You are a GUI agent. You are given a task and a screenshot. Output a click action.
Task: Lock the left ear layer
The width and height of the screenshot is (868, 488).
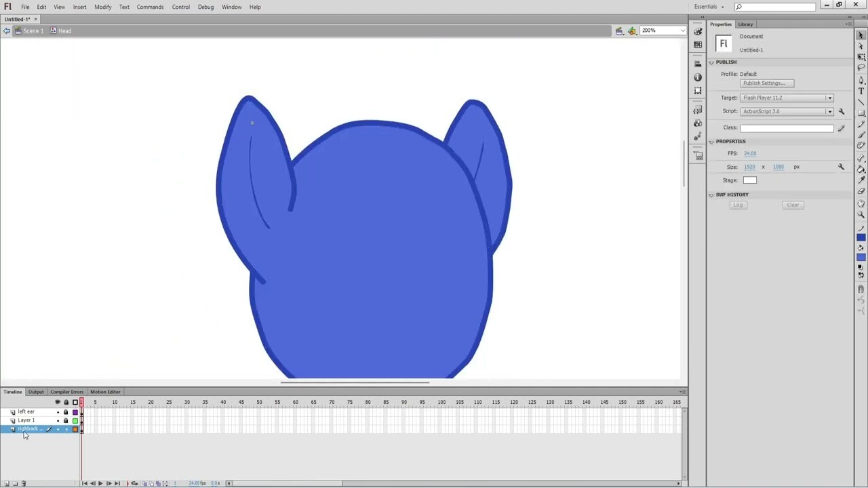click(66, 411)
